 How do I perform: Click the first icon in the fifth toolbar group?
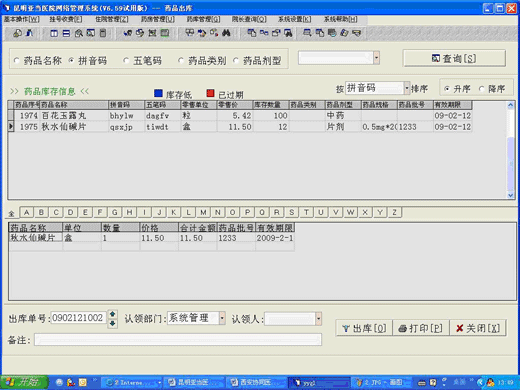pos(251,33)
